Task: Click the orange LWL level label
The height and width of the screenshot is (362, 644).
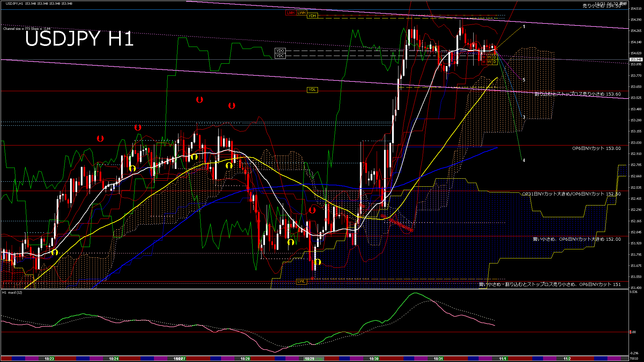Action: click(301, 281)
